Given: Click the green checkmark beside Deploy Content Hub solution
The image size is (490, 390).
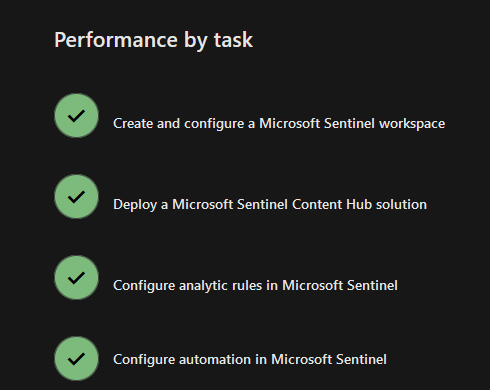Looking at the screenshot, I should (x=76, y=197).
